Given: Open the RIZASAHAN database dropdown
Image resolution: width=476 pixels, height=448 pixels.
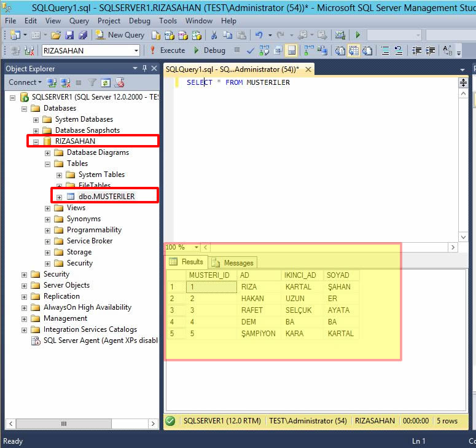Looking at the screenshot, I should point(136,50).
